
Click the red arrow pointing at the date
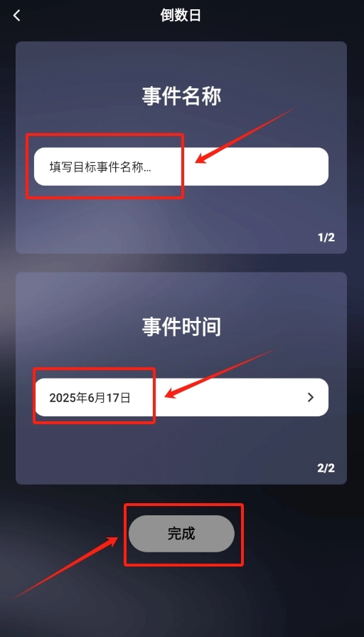(x=220, y=374)
